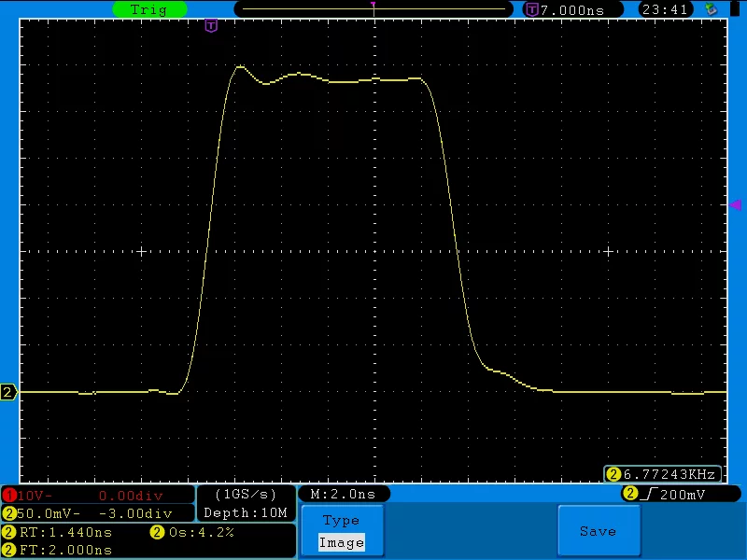Click the purple trigger level arrow
This screenshot has height=560, width=747.
pos(735,204)
